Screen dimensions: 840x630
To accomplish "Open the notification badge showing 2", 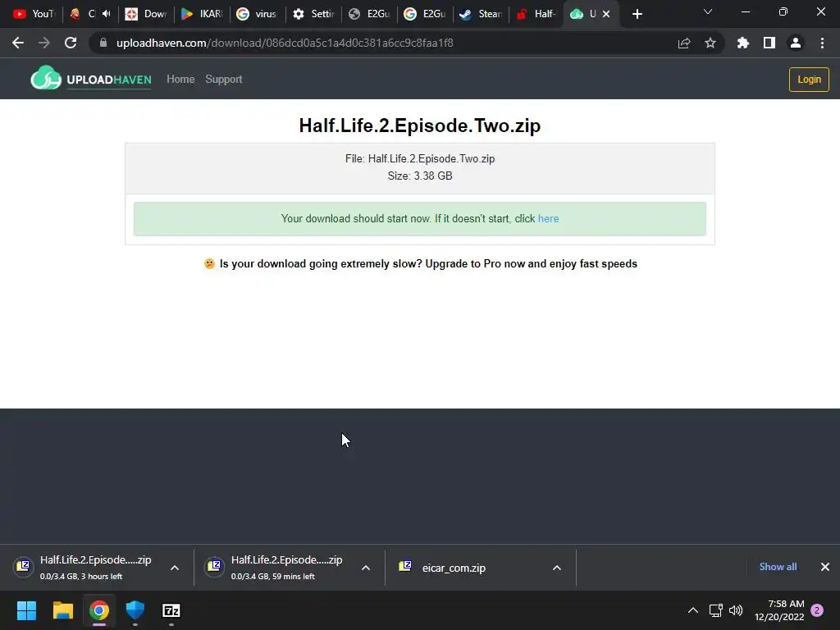I will (x=817, y=610).
